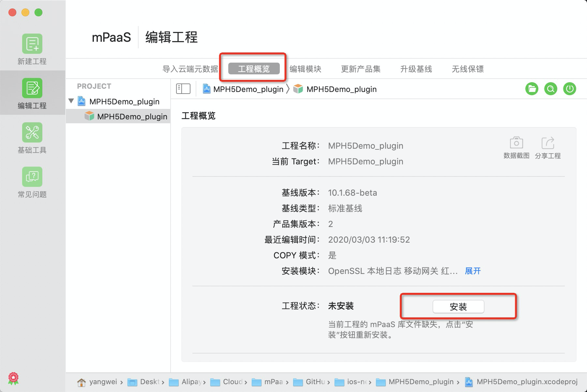
Task: Click the green folder button
Action: tap(532, 89)
